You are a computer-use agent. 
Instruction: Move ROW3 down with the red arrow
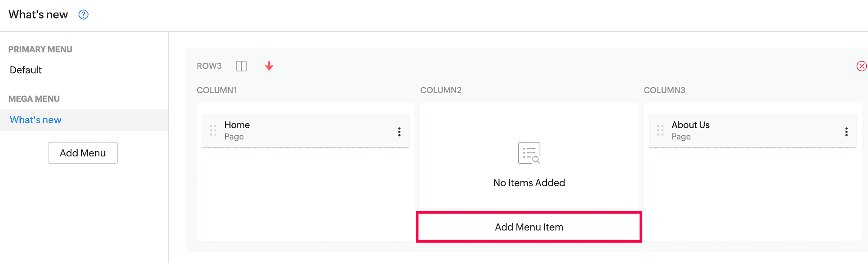coord(269,66)
